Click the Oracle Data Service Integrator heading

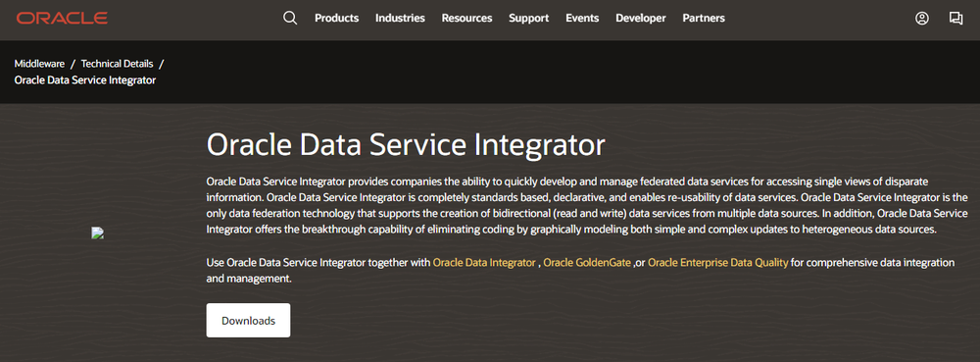tap(406, 144)
